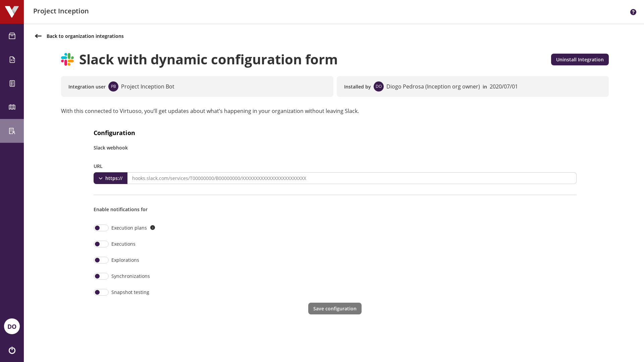The height and width of the screenshot is (362, 644).
Task: Click the power/logout icon at sidebar bottom
Action: (12, 350)
